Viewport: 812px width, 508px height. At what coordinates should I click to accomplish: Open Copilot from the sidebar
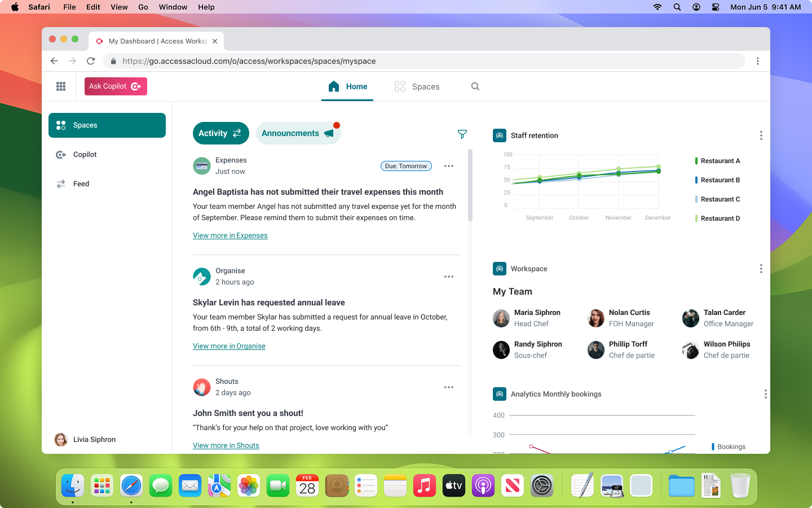85,155
